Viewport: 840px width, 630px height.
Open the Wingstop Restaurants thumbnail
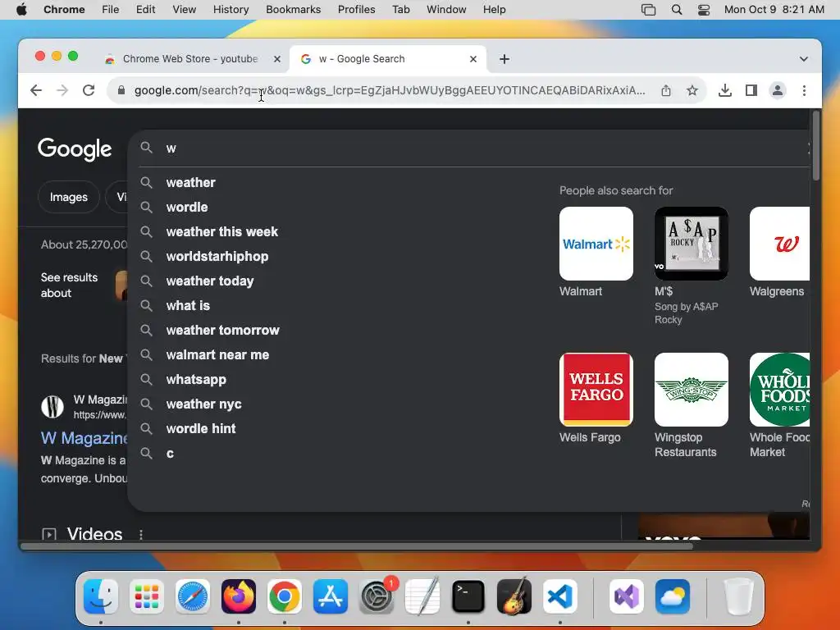click(x=691, y=390)
